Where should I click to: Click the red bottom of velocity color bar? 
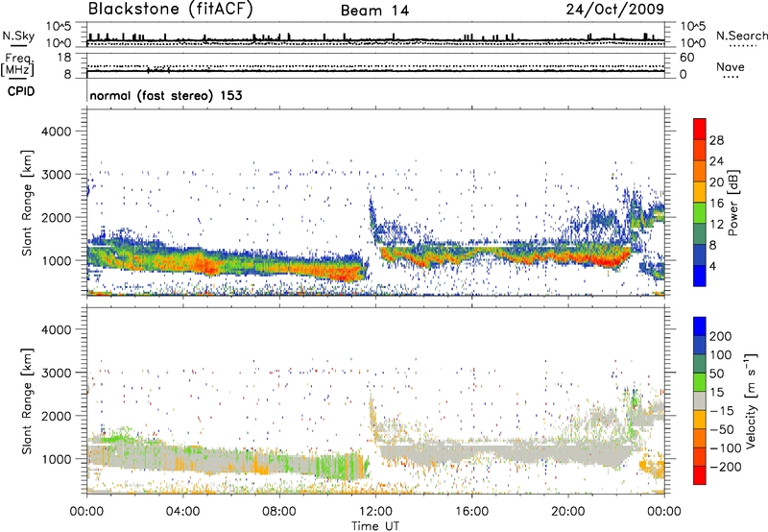click(700, 475)
